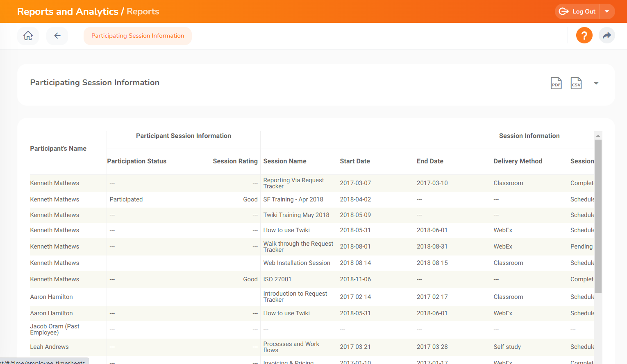Select SF Training - Apr 2018 session

point(293,199)
